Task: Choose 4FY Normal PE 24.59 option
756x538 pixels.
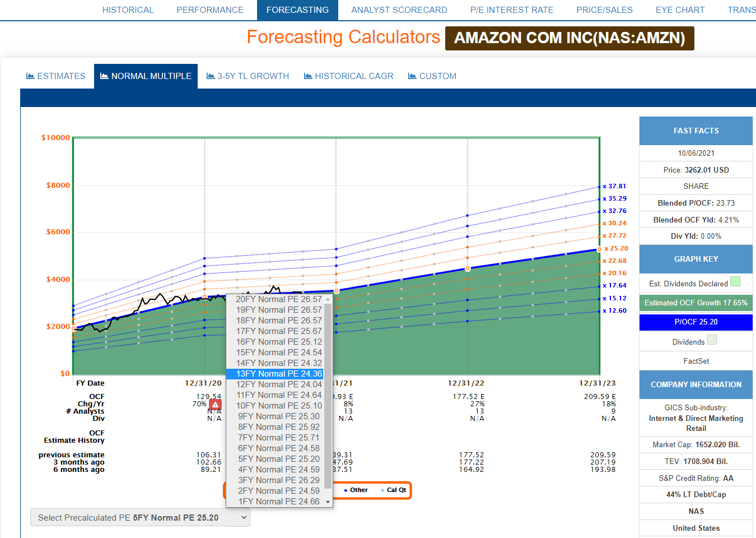Action: (275, 470)
